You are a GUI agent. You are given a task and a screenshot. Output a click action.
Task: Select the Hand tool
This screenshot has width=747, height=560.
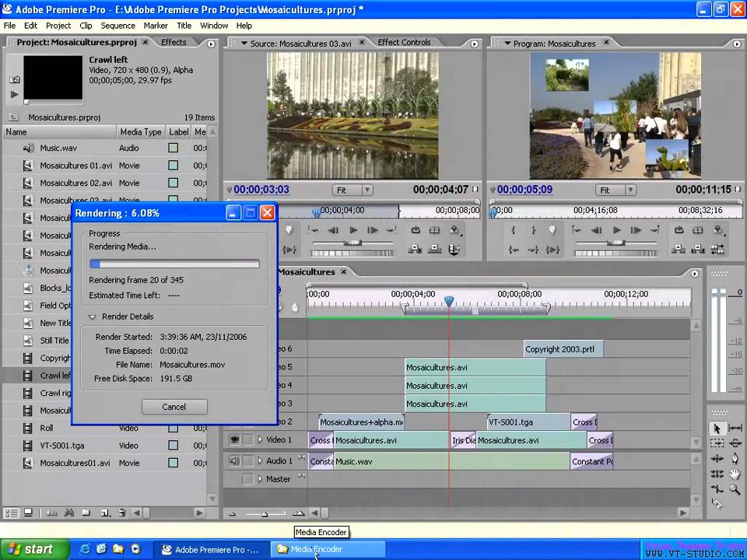[x=735, y=474]
